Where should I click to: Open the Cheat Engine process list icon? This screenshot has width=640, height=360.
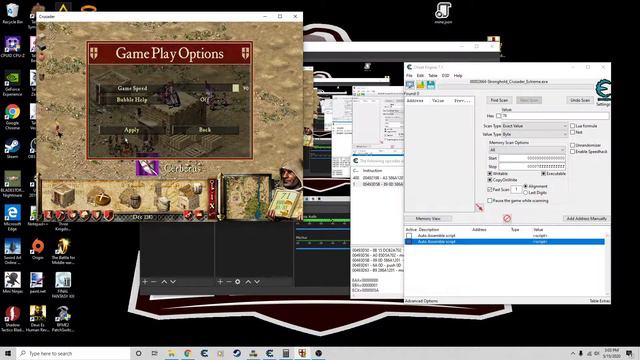coord(409,84)
